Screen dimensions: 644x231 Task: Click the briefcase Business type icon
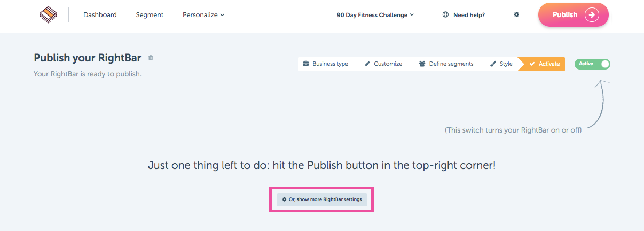[306, 64]
